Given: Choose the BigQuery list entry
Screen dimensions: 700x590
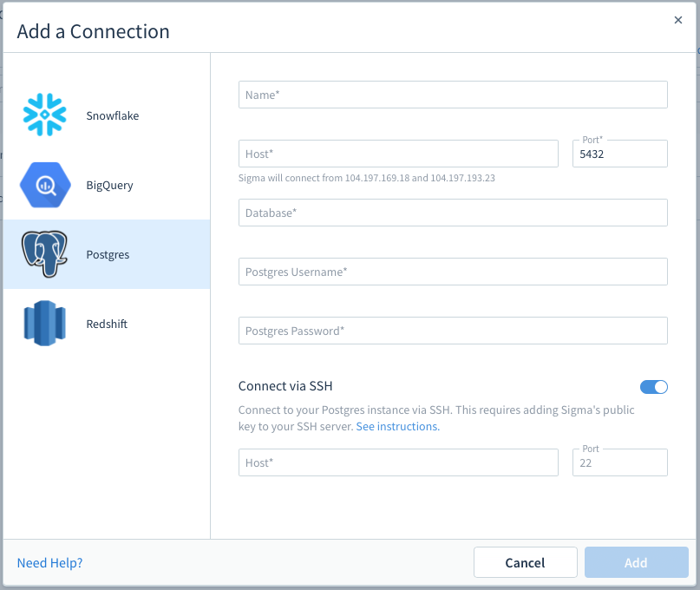Looking at the screenshot, I should coord(107,185).
